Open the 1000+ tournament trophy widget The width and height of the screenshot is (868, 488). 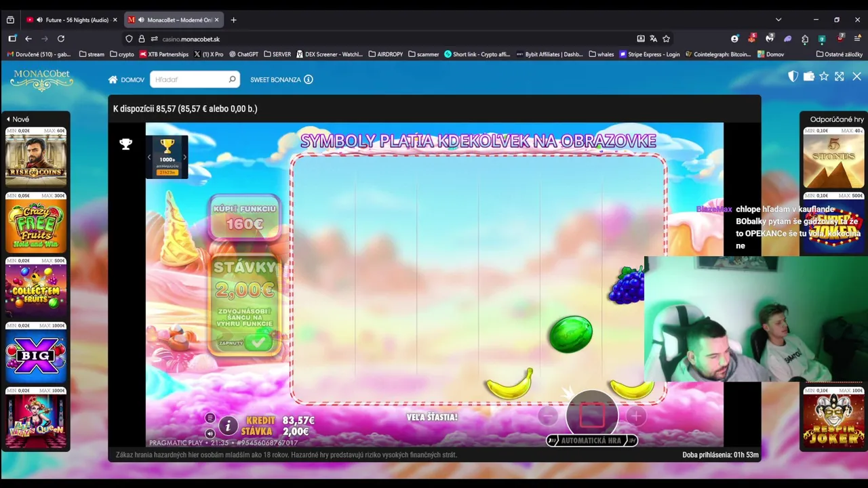(x=167, y=157)
